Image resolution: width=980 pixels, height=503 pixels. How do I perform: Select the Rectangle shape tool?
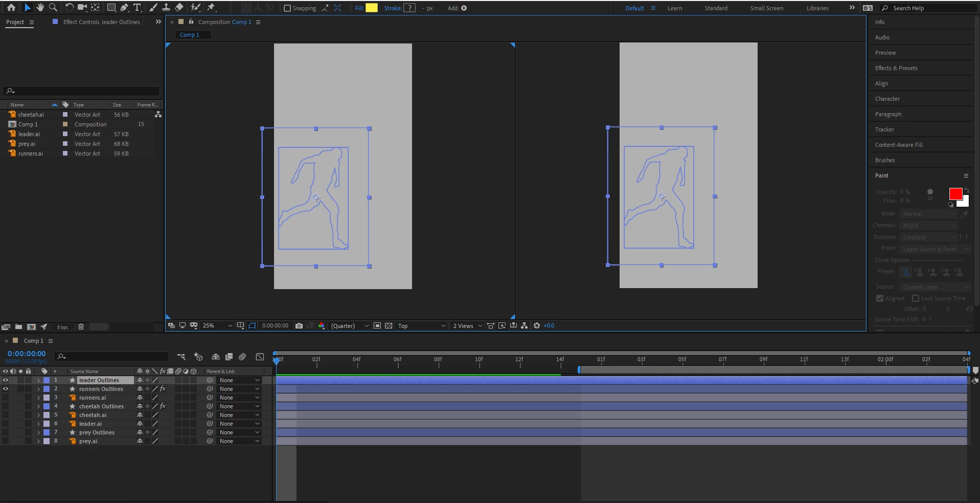point(111,8)
